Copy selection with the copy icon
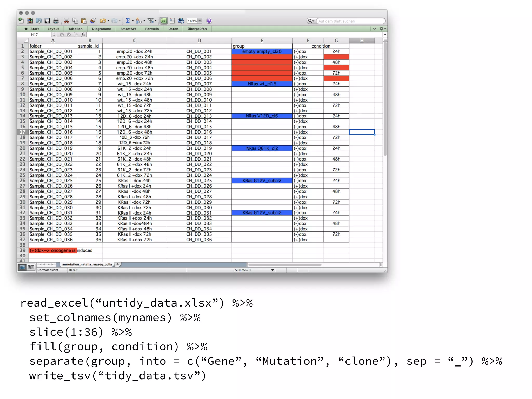The width and height of the screenshot is (532, 399). [x=75, y=21]
